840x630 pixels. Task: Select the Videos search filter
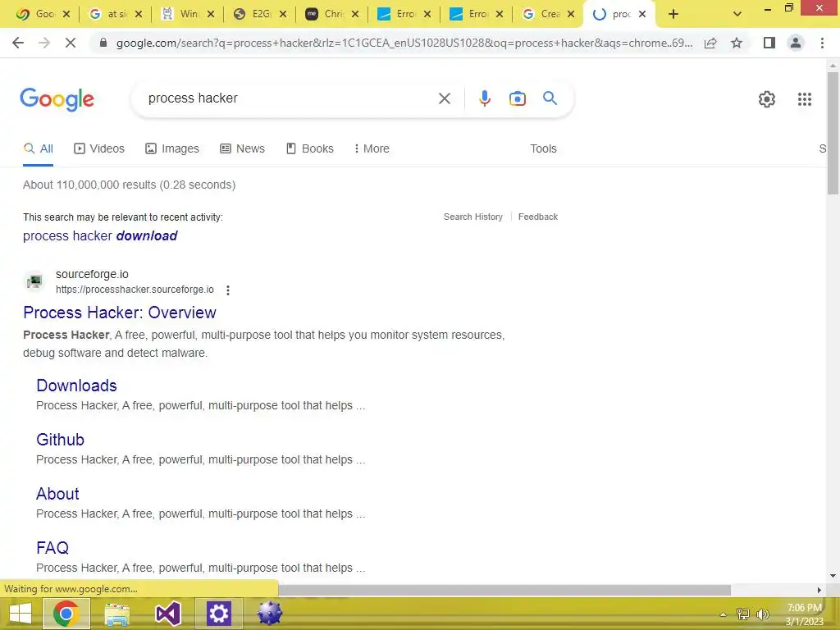click(x=99, y=148)
